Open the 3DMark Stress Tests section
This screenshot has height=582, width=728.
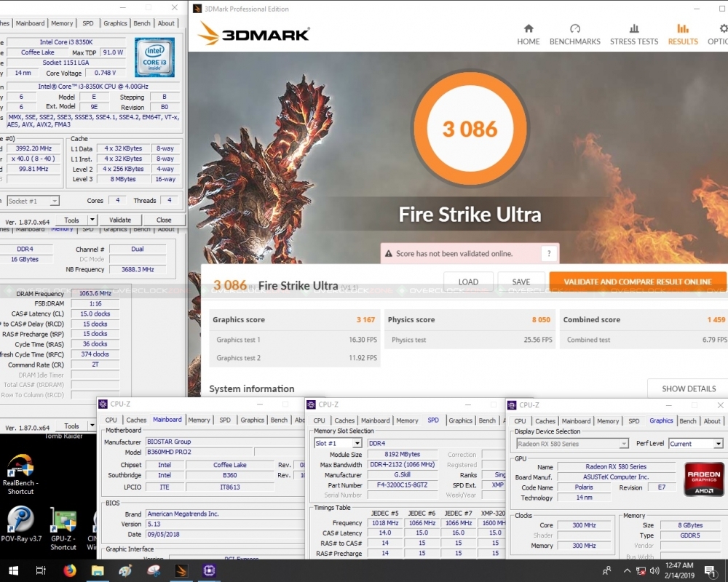pos(634,35)
